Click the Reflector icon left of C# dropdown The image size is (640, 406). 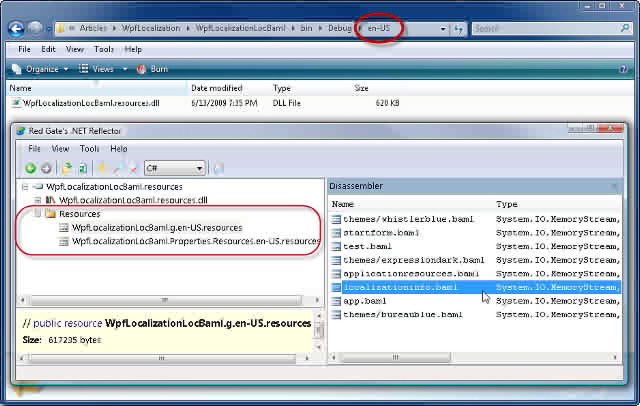click(x=133, y=168)
